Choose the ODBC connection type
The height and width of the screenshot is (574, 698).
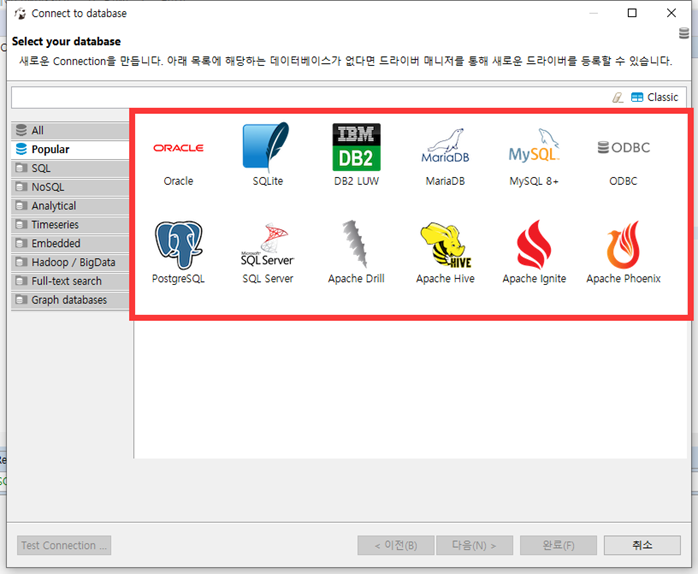(x=623, y=147)
